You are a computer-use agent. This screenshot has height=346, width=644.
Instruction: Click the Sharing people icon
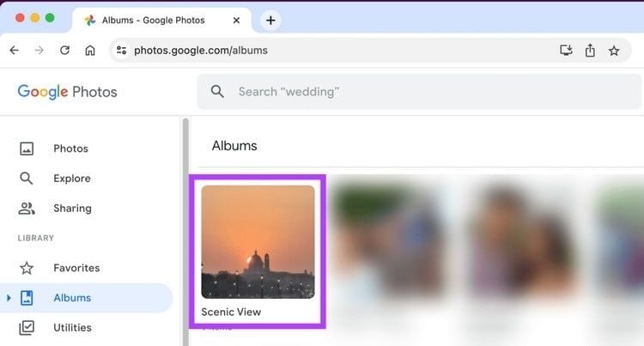click(x=27, y=208)
